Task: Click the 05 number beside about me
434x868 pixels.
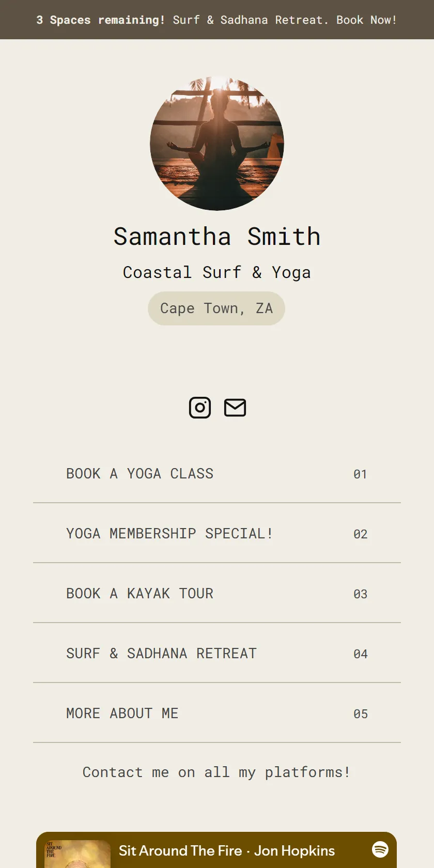Action: [360, 714]
